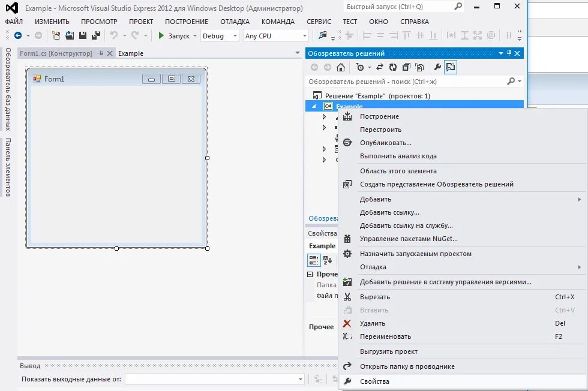Choose Удалить in the context menu
This screenshot has height=391, width=588.
464,323
